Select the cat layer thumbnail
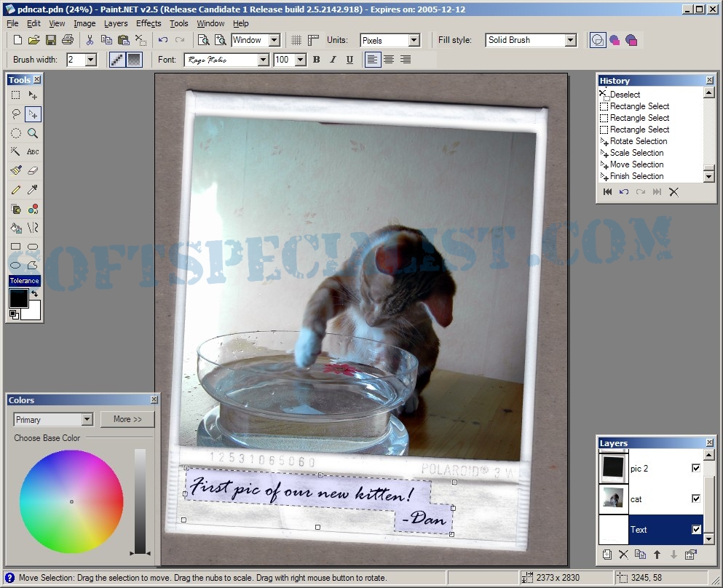The height and width of the screenshot is (588, 723). click(x=613, y=499)
